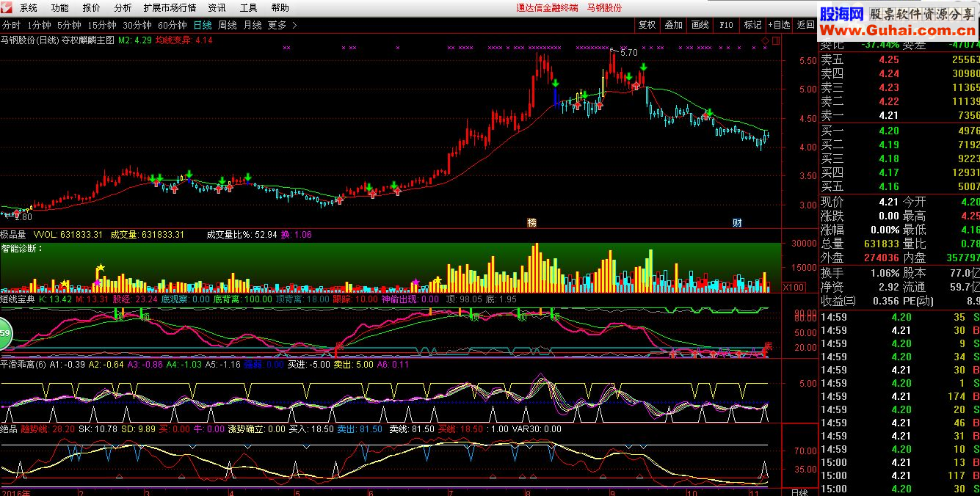Click the 短线宝典 indicator label
980x496 pixels.
click(x=17, y=299)
